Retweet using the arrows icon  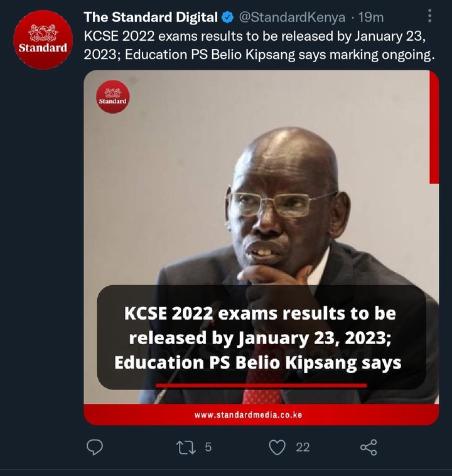tap(186, 448)
